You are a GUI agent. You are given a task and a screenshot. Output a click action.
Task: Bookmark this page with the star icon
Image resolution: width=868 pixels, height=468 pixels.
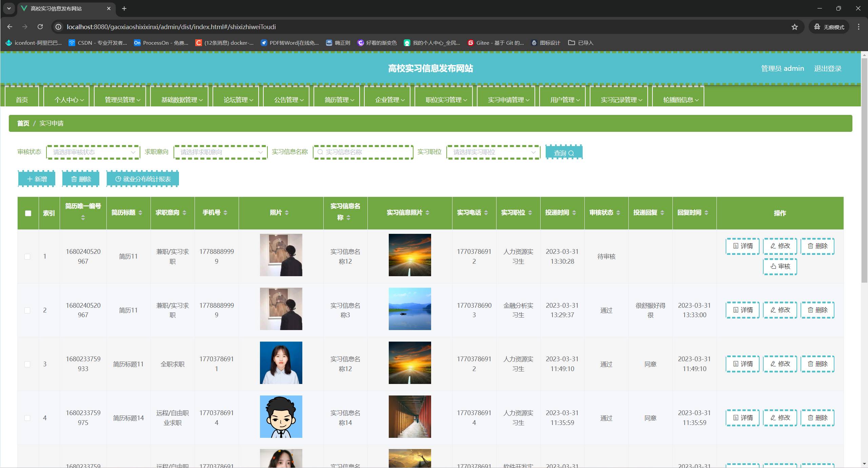794,27
